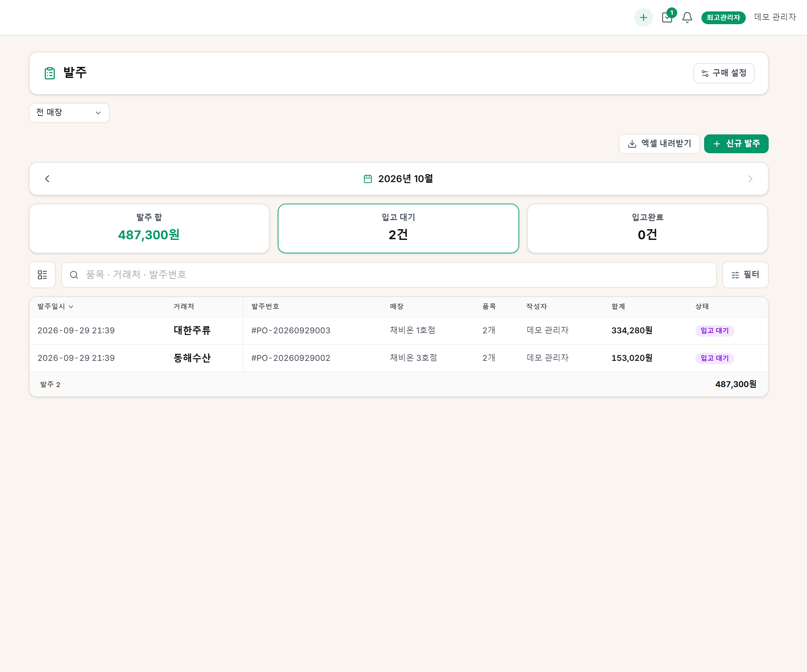
Task: Go to previous month chevron
Action: [47, 178]
